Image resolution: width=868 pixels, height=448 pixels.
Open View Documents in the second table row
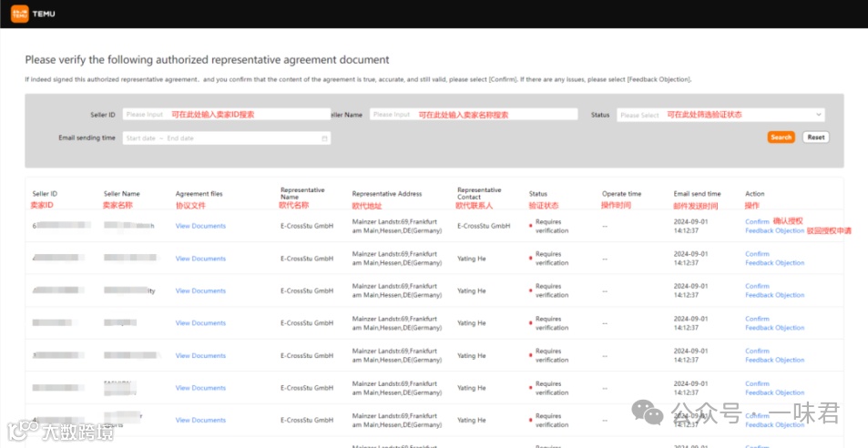(x=200, y=259)
